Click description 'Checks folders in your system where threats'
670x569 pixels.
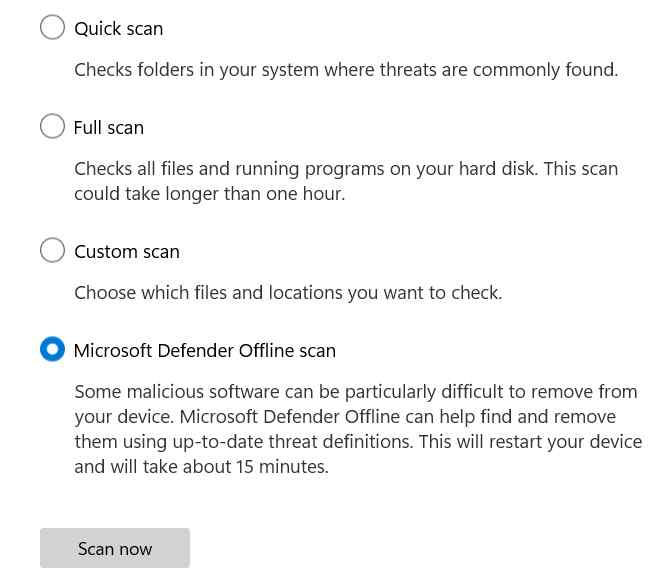pos(346,70)
